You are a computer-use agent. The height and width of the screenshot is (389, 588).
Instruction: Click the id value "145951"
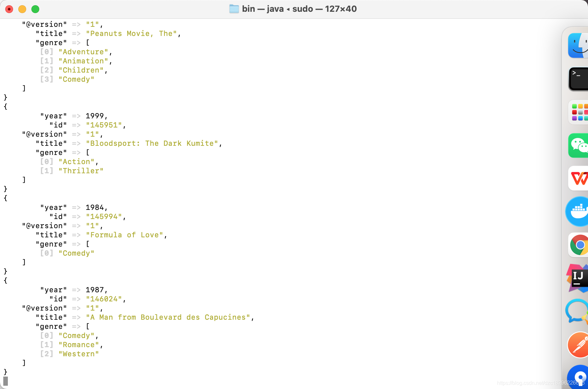coord(104,125)
